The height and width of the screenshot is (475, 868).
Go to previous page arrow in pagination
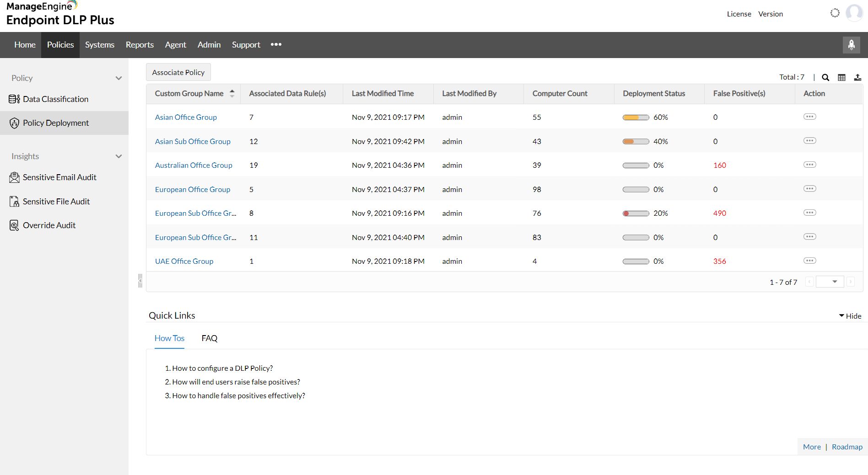click(x=809, y=282)
